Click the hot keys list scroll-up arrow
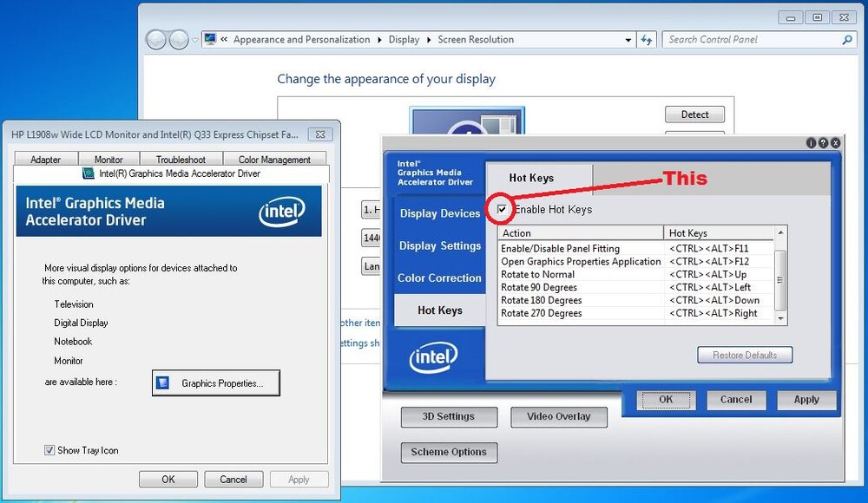Screen dimensions: 868x503 (x=780, y=232)
